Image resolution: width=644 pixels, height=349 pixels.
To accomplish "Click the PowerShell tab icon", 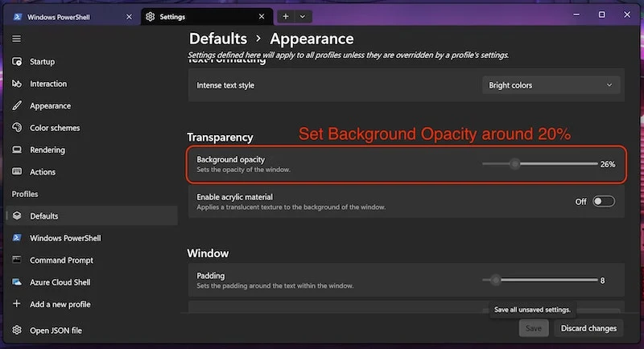I will (18, 17).
